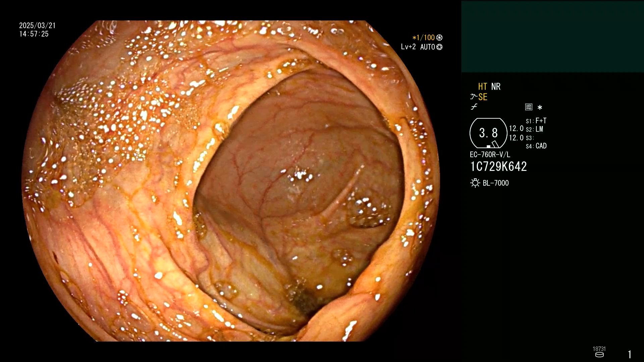644x362 pixels.
Task: Click the storage disk icon under 18731
Action: click(x=599, y=355)
